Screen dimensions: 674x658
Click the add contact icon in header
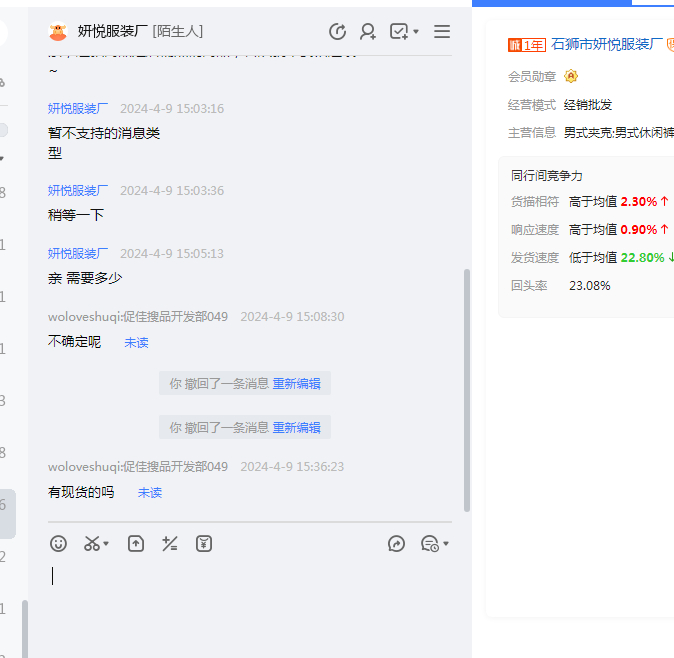(368, 32)
